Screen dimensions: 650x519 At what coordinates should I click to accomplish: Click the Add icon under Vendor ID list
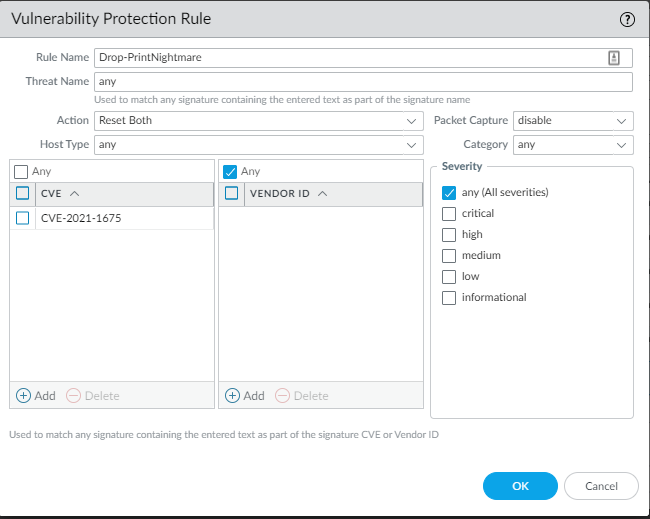click(233, 395)
